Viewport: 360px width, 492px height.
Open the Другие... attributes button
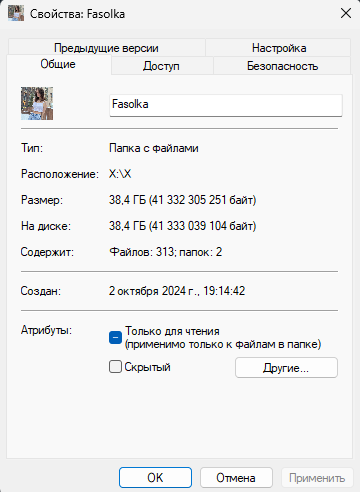click(286, 368)
